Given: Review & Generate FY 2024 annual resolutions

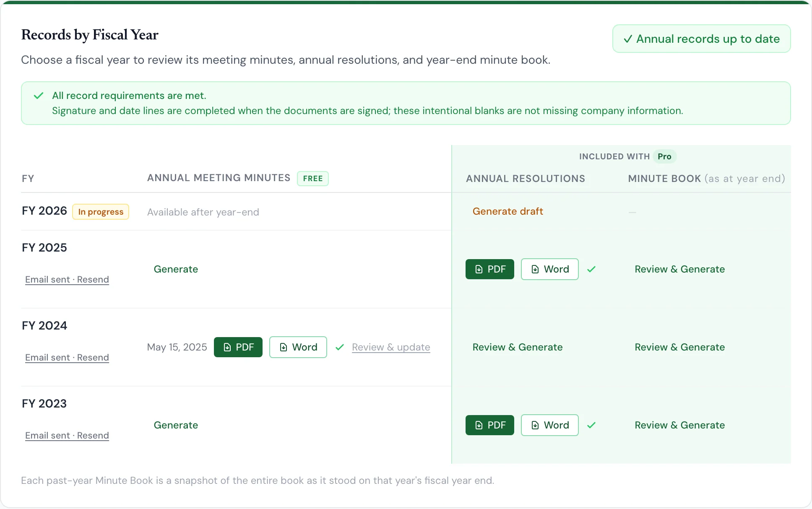Looking at the screenshot, I should click(x=517, y=347).
